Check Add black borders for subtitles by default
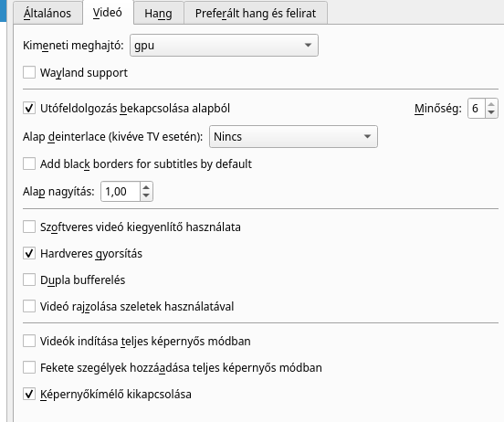This screenshot has height=422, width=504. click(x=29, y=164)
